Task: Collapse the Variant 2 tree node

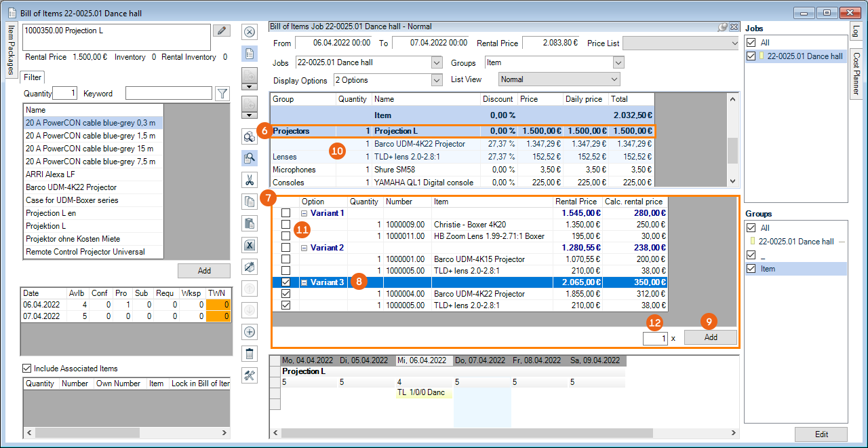Action: pos(304,248)
